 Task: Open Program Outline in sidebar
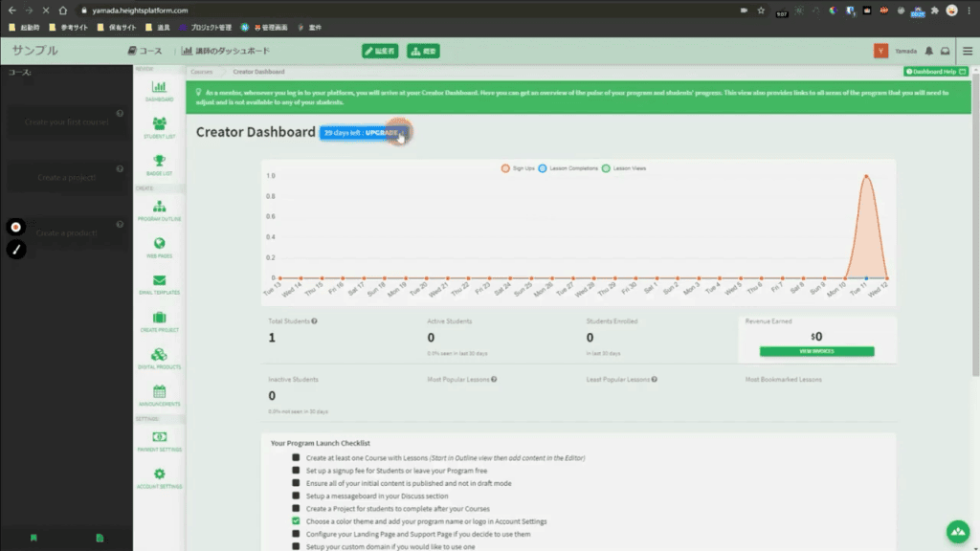159,210
